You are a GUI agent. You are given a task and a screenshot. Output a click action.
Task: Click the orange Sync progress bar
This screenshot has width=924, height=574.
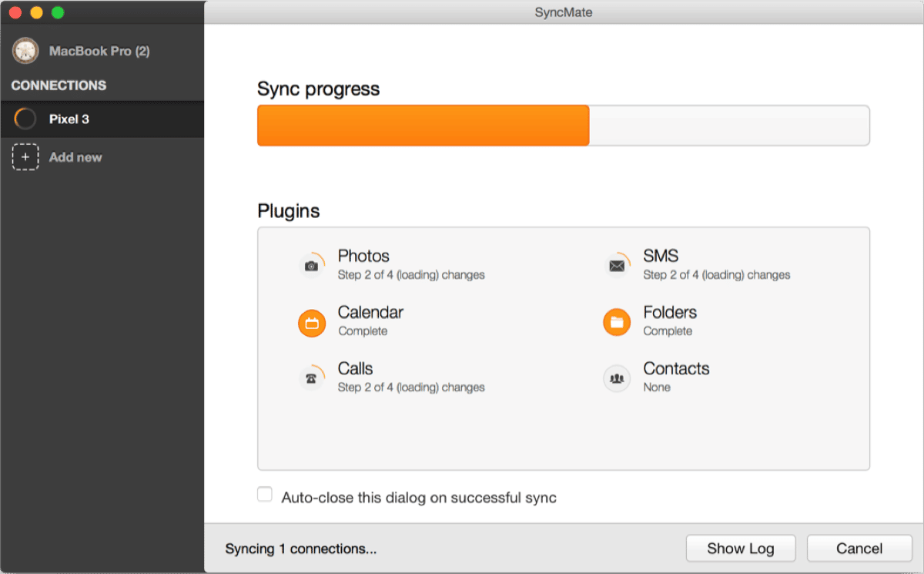pos(423,126)
